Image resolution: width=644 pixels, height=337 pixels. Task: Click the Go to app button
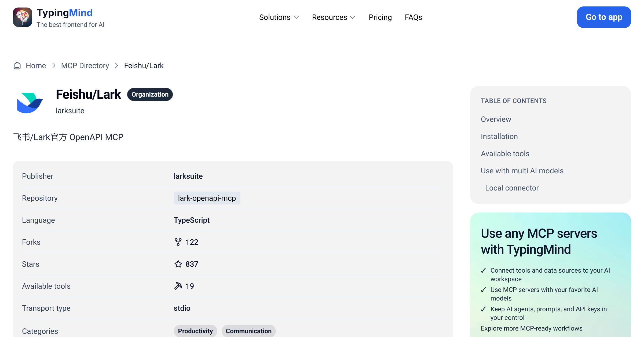(604, 17)
